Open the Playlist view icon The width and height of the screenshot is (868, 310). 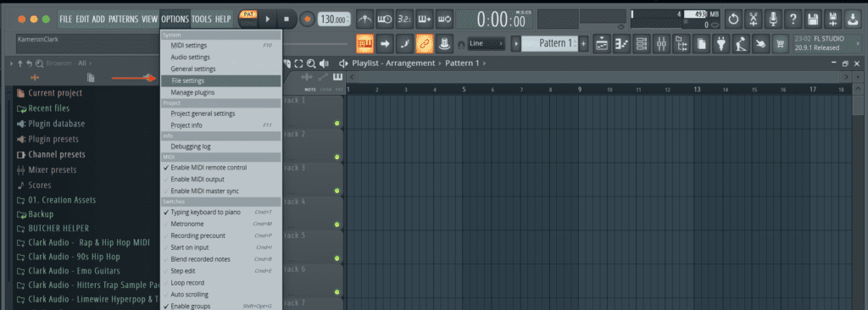(603, 43)
